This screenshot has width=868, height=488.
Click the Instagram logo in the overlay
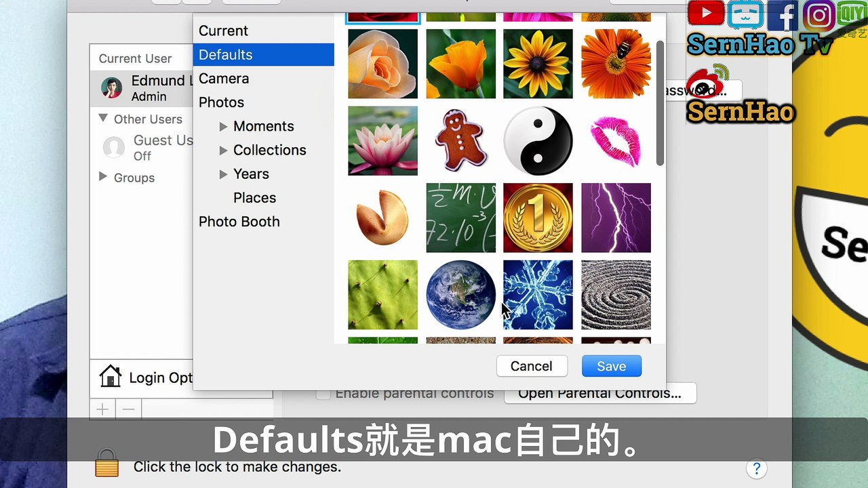tap(818, 15)
